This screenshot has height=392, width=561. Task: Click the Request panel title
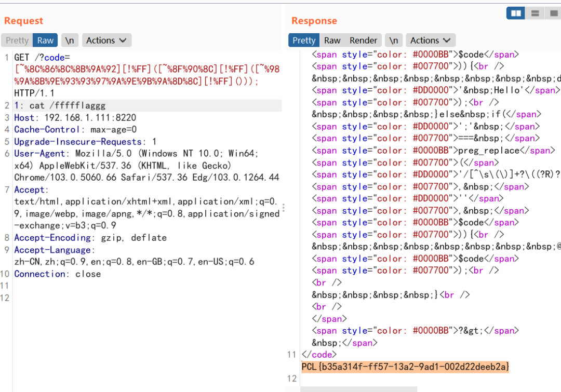23,21
